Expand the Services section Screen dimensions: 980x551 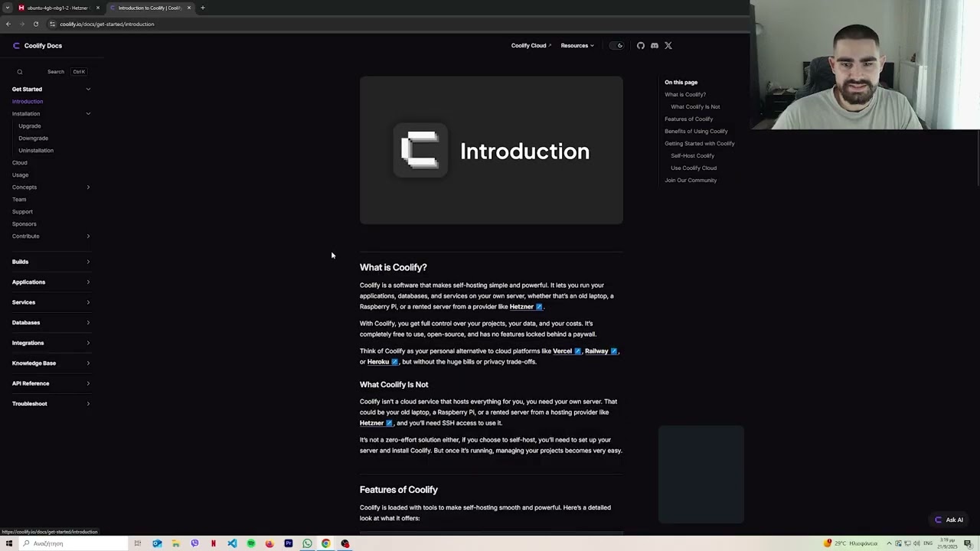click(x=51, y=302)
